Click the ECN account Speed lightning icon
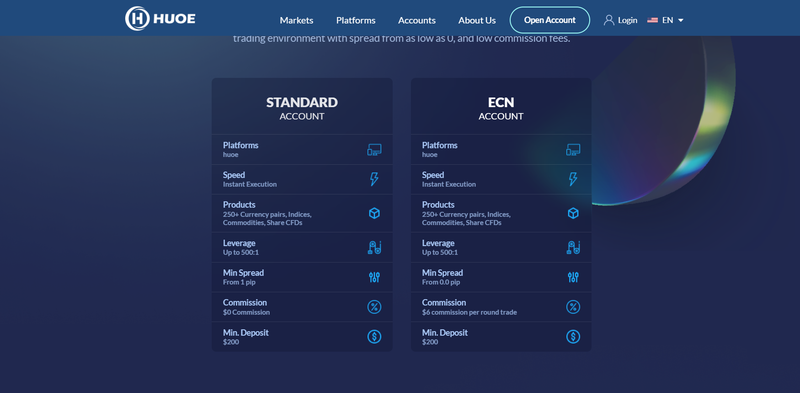800x393 pixels. (x=573, y=179)
